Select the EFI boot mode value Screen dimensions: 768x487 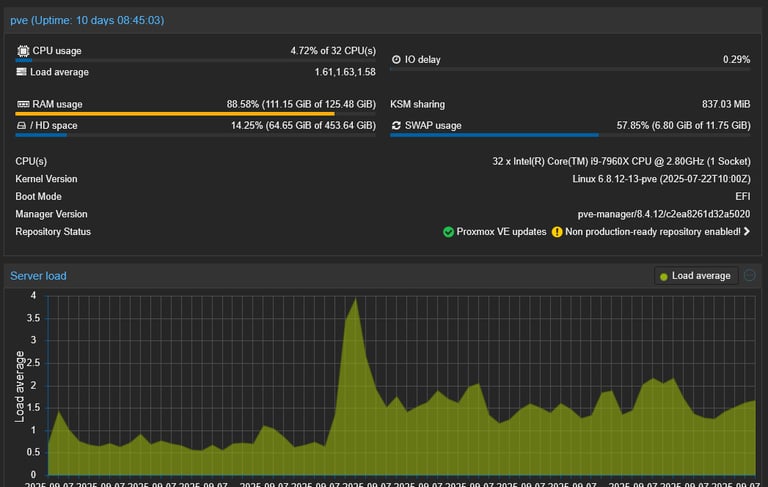pyautogui.click(x=743, y=197)
